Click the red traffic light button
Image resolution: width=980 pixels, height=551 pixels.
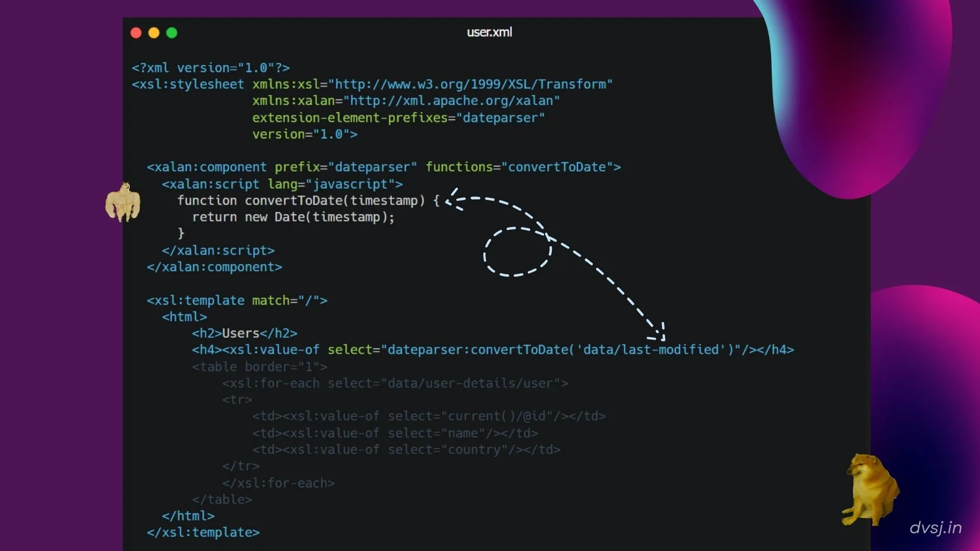[136, 33]
